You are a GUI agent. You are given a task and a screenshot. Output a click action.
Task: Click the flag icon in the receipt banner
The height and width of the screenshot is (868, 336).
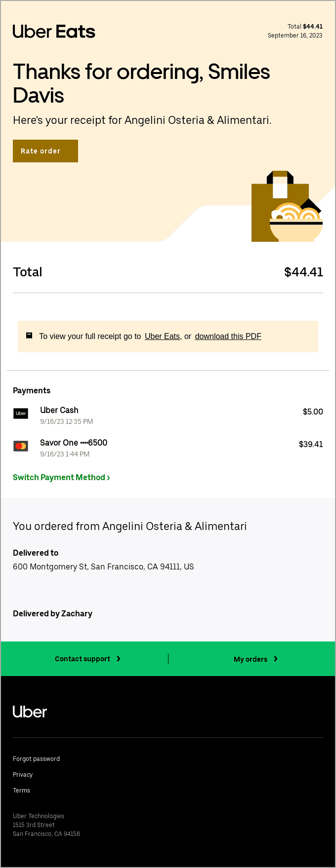point(29,336)
